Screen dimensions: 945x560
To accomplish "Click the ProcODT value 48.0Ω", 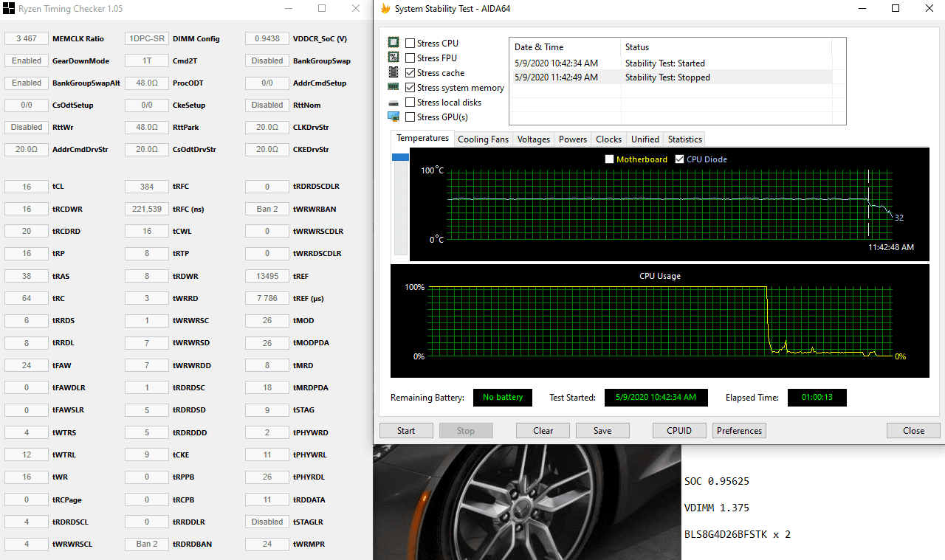I will 147,83.
